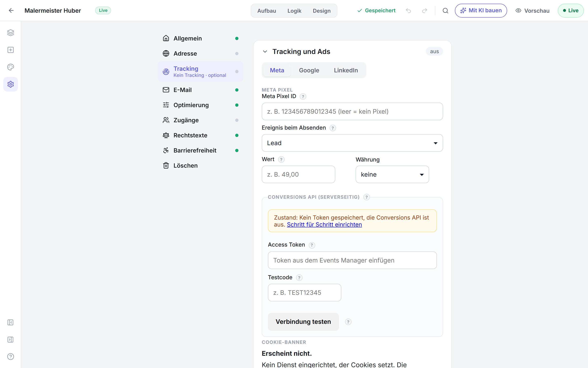The image size is (588, 368).
Task: Open the Vorschau preview
Action: [x=532, y=11]
